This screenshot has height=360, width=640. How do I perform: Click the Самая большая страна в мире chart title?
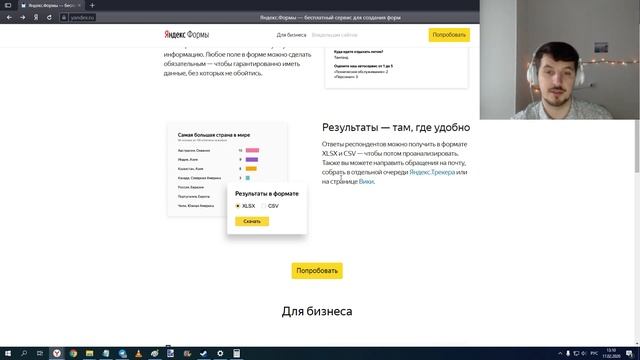click(214, 135)
